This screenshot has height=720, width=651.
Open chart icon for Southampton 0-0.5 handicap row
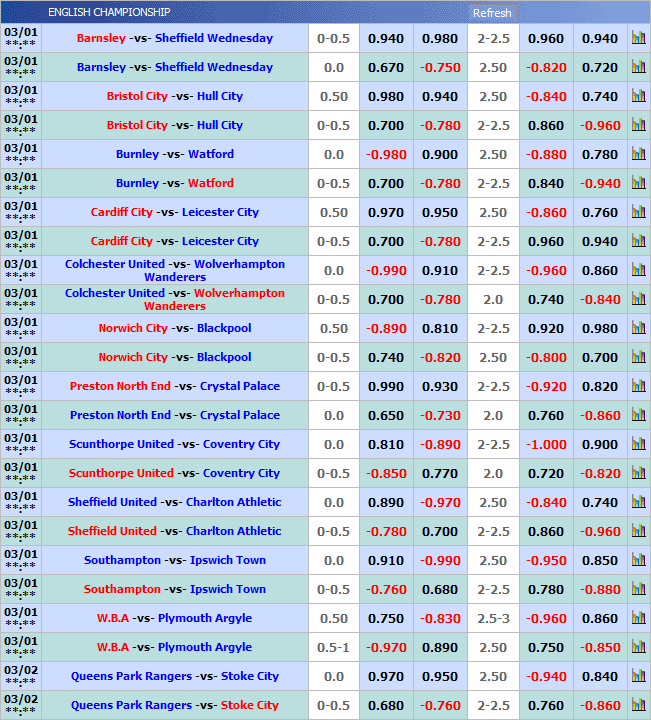click(x=638, y=590)
